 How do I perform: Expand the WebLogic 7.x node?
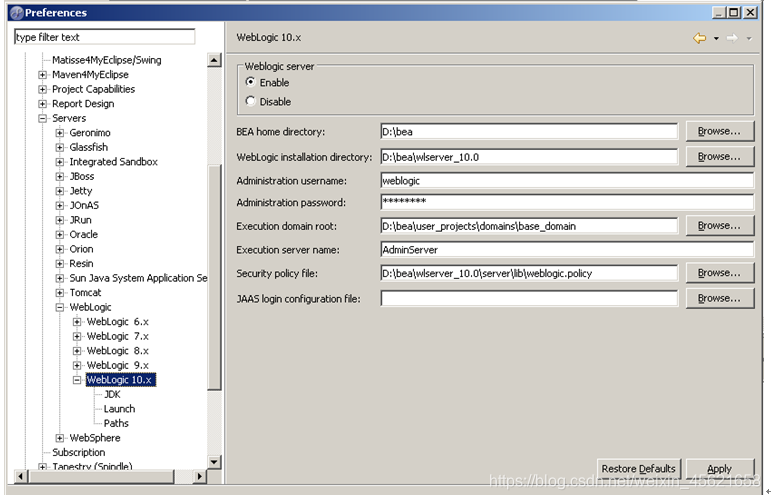click(x=77, y=336)
